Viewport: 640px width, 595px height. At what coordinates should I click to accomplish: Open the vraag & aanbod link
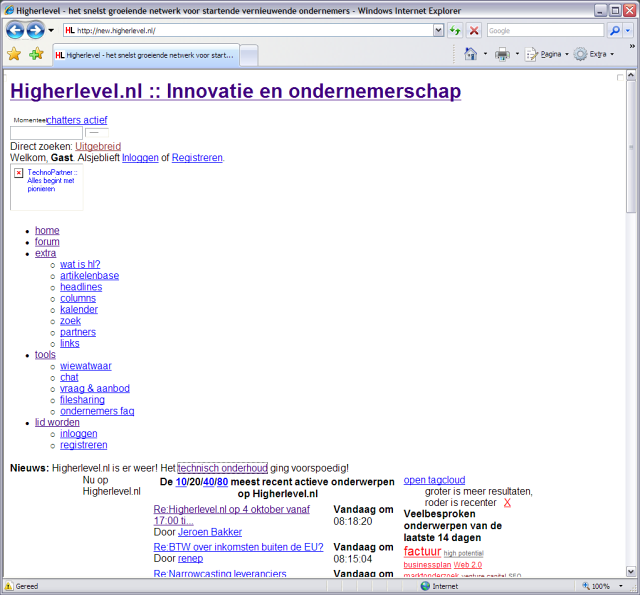point(95,389)
